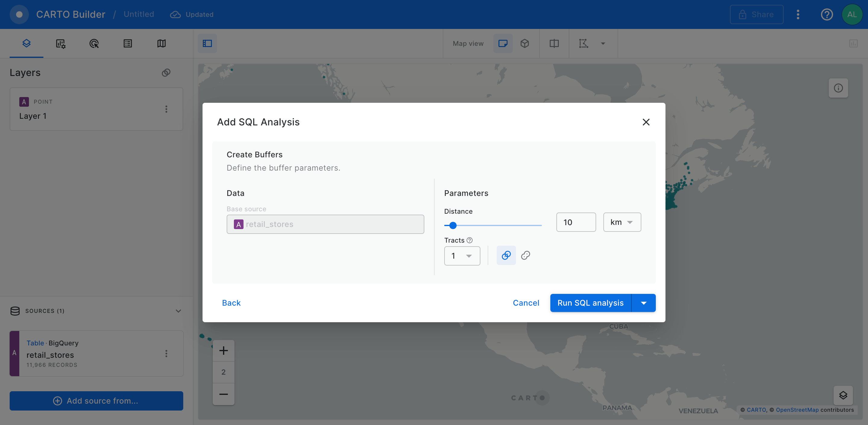Open the Basemap tab icon
Viewport: 868px width, 425px height.
(162, 43)
